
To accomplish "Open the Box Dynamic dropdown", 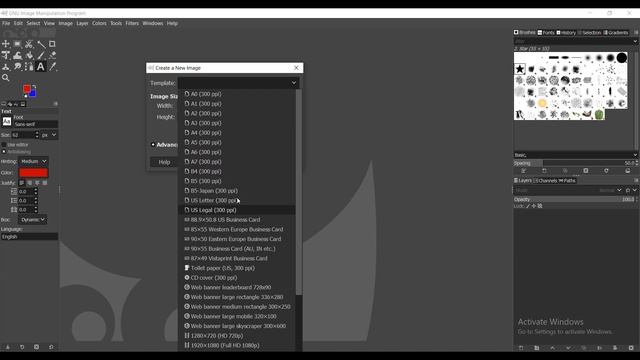I will 33,220.
